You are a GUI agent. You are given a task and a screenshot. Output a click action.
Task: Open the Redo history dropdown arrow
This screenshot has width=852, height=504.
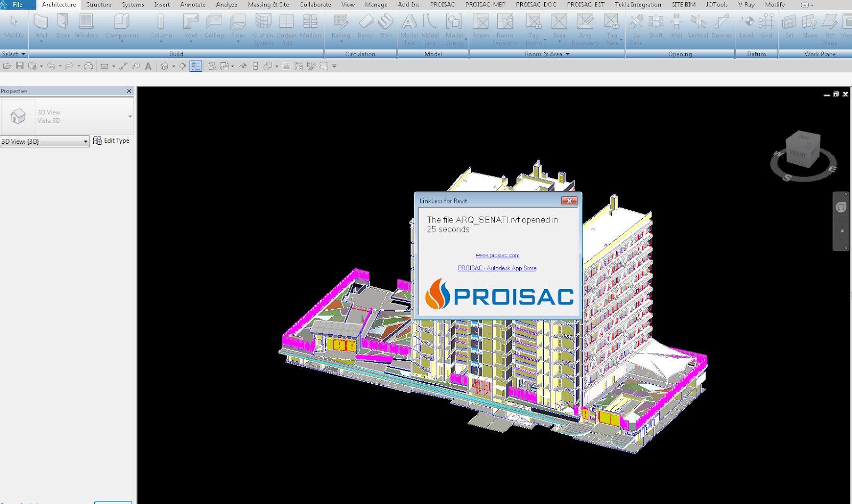(78, 66)
